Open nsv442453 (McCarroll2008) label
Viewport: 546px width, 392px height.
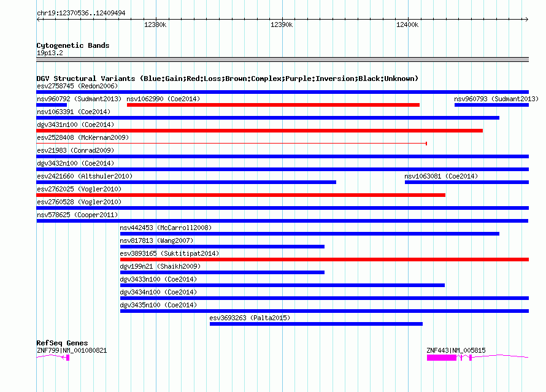point(166,228)
